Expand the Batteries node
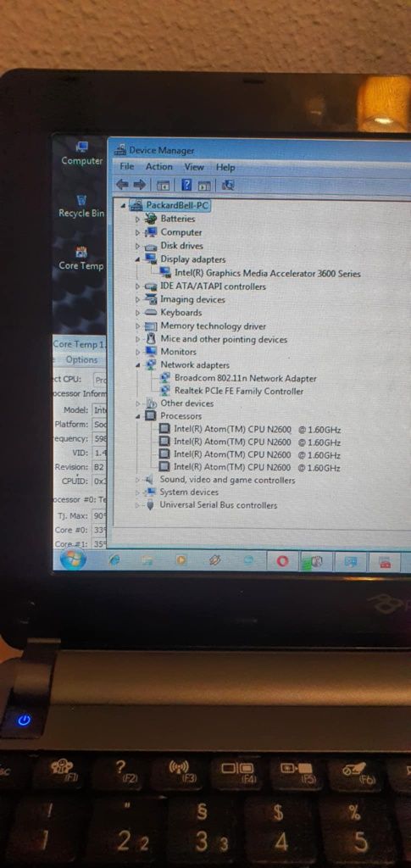The width and height of the screenshot is (411, 868). pyautogui.click(x=138, y=220)
